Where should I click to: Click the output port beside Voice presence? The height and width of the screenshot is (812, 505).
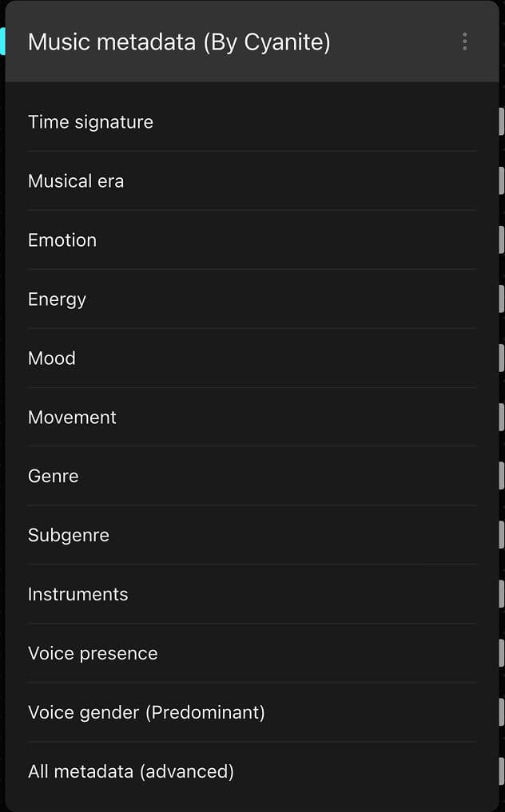501,653
